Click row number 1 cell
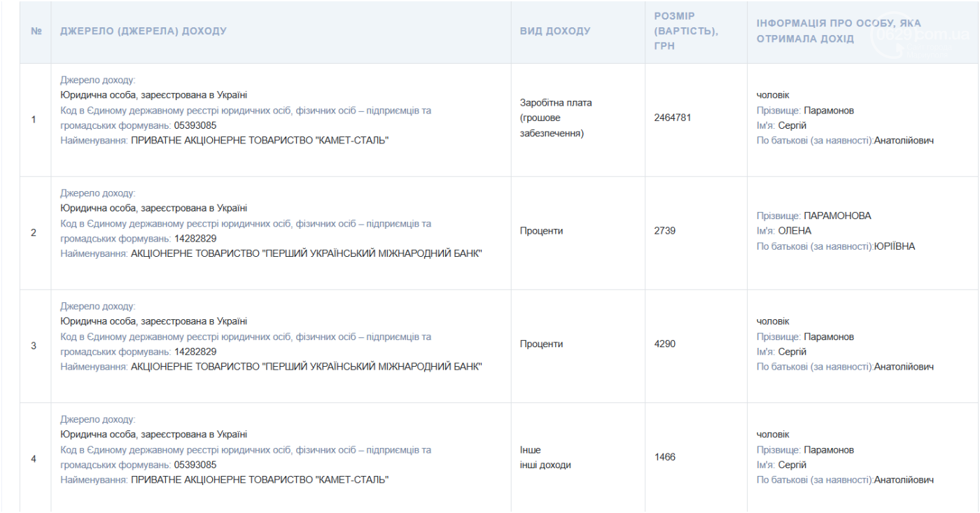 pyautogui.click(x=34, y=120)
